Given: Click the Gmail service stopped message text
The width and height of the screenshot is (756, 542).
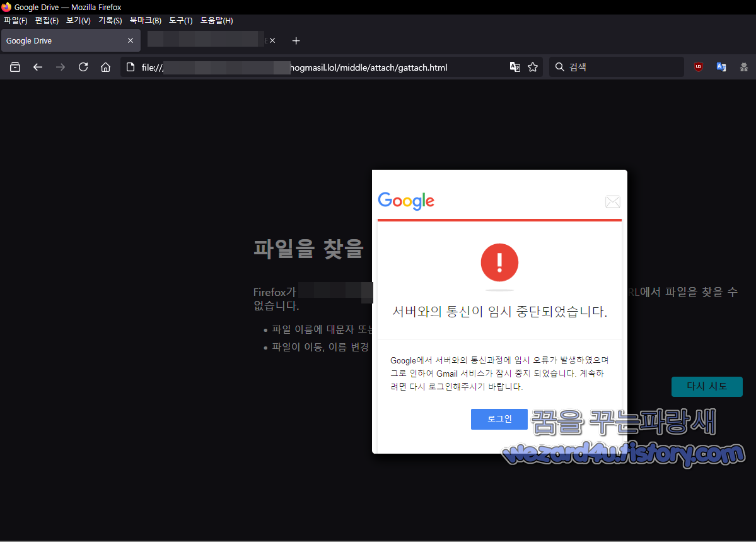Looking at the screenshot, I should [499, 373].
